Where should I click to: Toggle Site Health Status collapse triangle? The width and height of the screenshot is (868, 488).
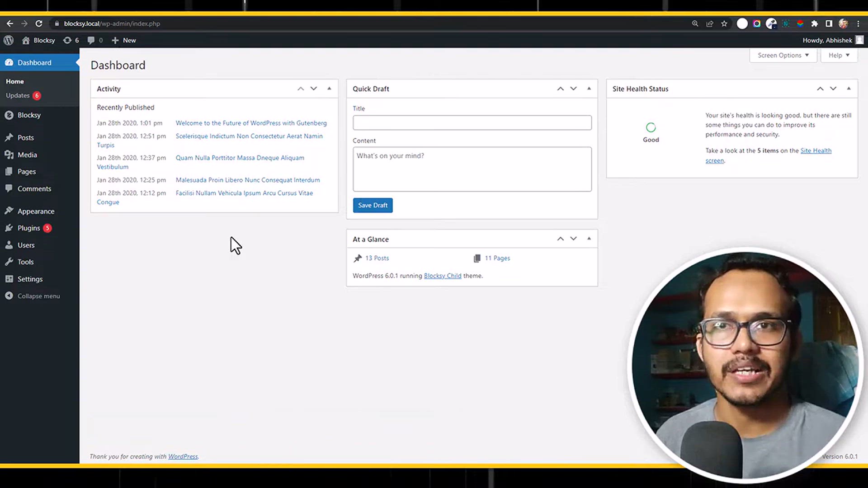(849, 89)
